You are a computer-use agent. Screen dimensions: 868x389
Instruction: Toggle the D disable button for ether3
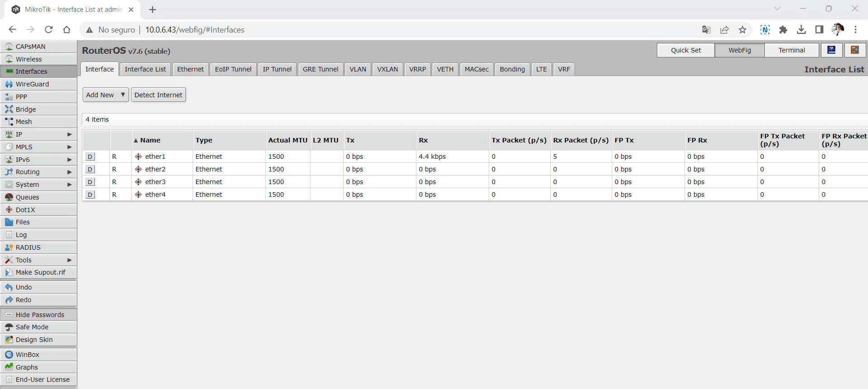[90, 182]
